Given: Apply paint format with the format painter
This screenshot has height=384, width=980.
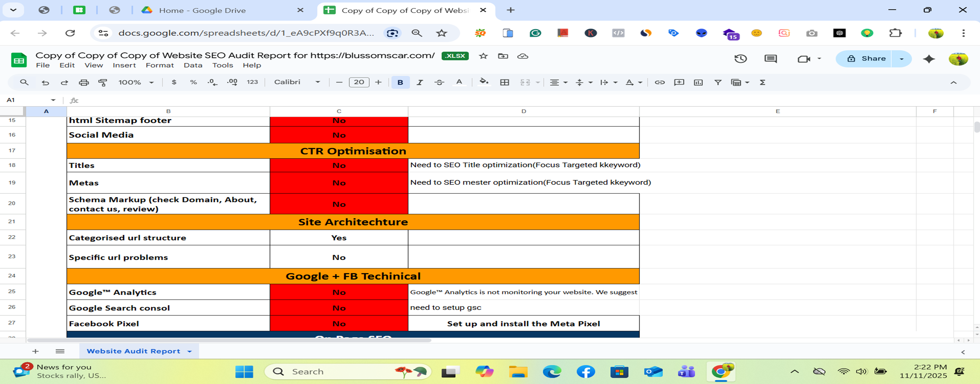Looking at the screenshot, I should tap(103, 82).
